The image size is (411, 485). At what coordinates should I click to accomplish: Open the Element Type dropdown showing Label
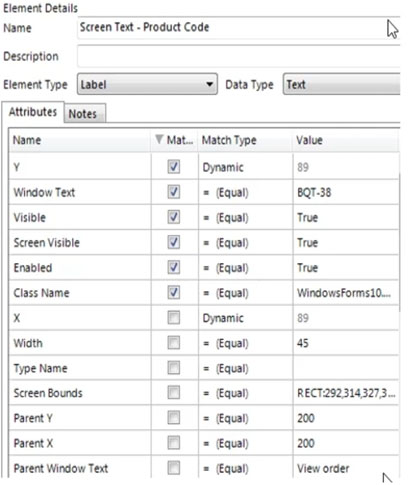click(x=147, y=84)
